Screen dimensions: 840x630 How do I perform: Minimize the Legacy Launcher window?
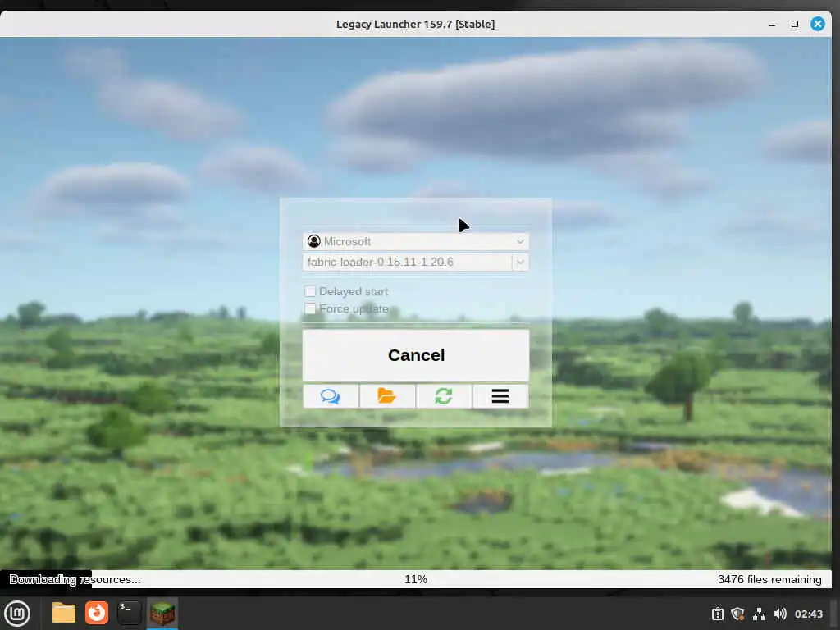click(x=772, y=24)
